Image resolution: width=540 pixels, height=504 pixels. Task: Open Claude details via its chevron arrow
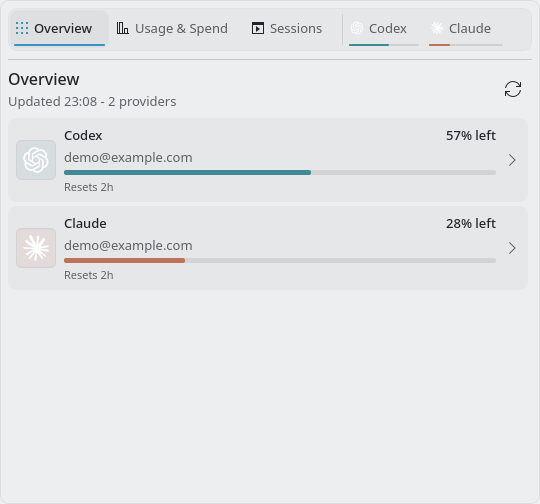click(512, 248)
